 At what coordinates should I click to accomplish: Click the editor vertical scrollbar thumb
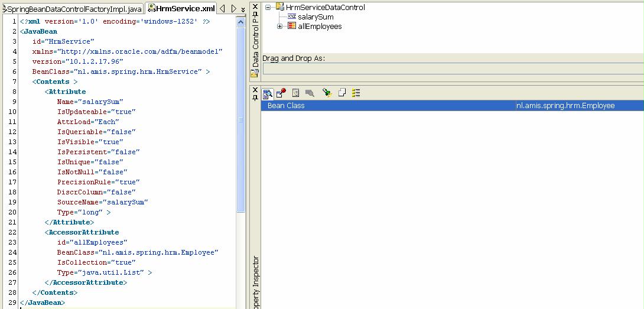click(x=240, y=119)
